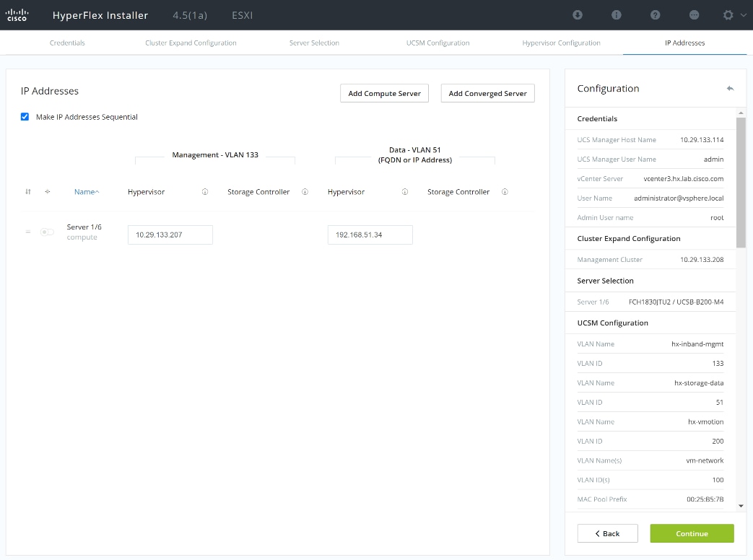Image resolution: width=753 pixels, height=560 pixels.
Task: Click Server 1/6 row name
Action: point(84,227)
